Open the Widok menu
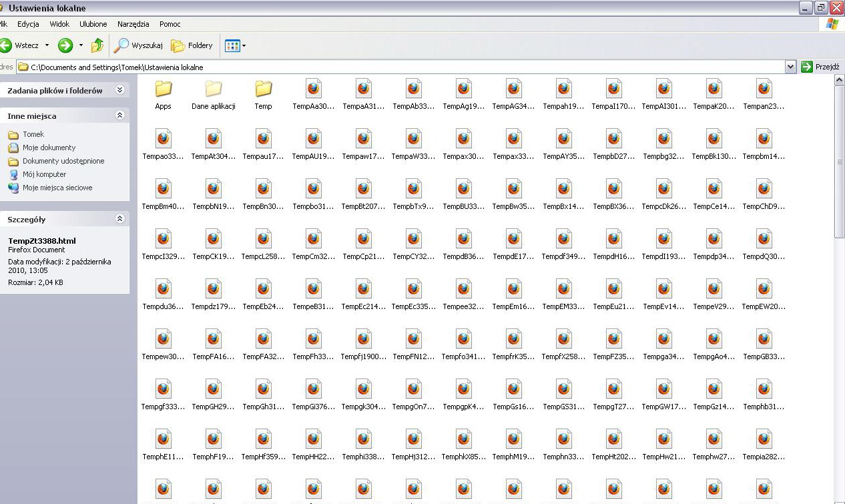 click(x=59, y=24)
